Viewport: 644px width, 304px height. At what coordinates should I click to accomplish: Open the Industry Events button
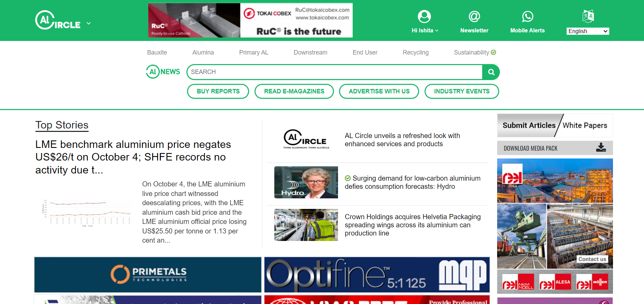click(462, 91)
